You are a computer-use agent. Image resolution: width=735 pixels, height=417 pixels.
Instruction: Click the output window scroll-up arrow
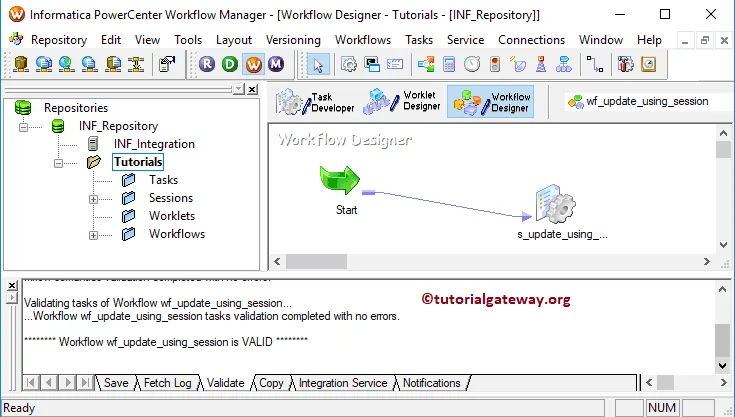pyautogui.click(x=722, y=290)
